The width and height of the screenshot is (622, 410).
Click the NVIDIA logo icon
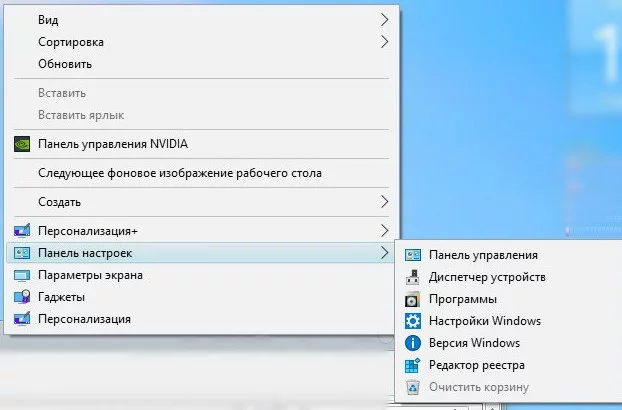(22, 144)
